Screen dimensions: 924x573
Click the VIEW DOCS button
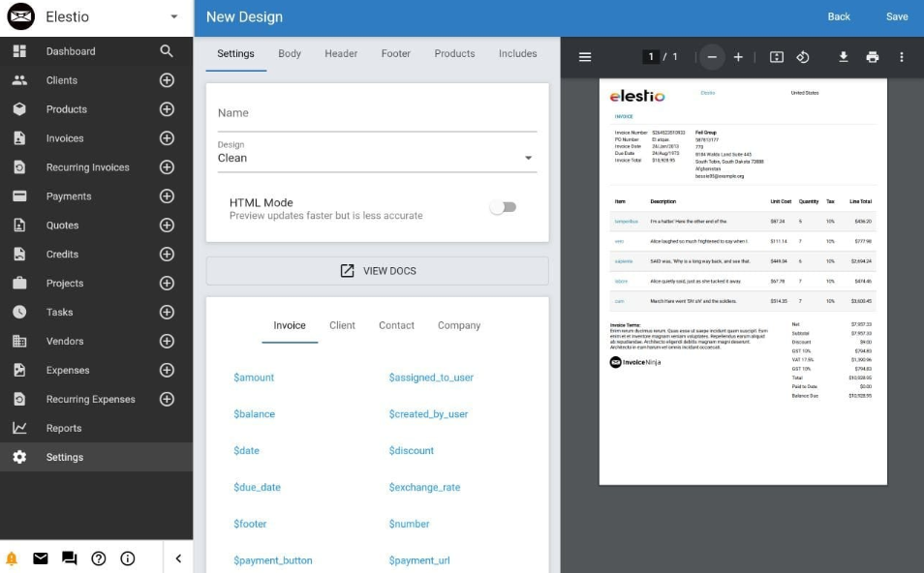pos(377,271)
